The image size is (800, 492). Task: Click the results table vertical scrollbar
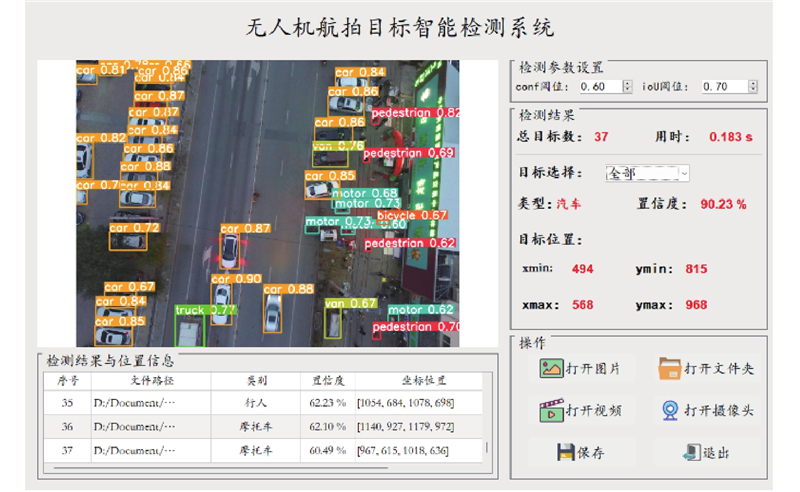pyautogui.click(x=487, y=447)
